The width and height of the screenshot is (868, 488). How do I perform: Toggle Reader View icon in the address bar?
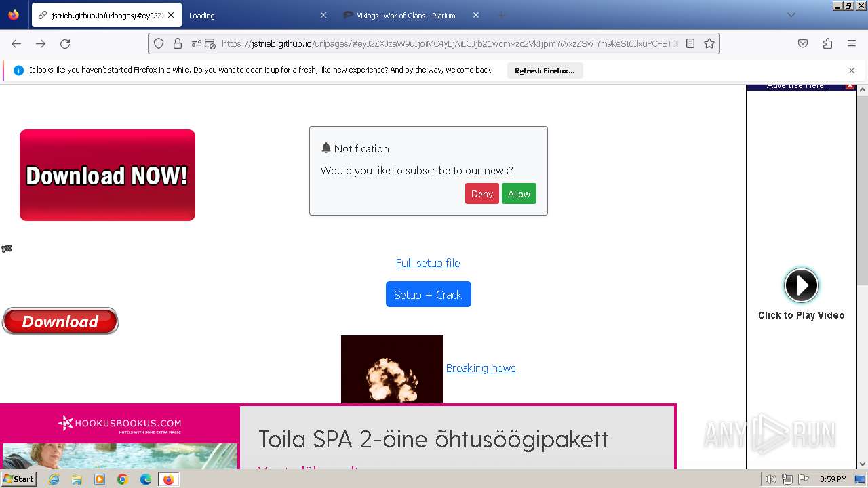pyautogui.click(x=690, y=43)
